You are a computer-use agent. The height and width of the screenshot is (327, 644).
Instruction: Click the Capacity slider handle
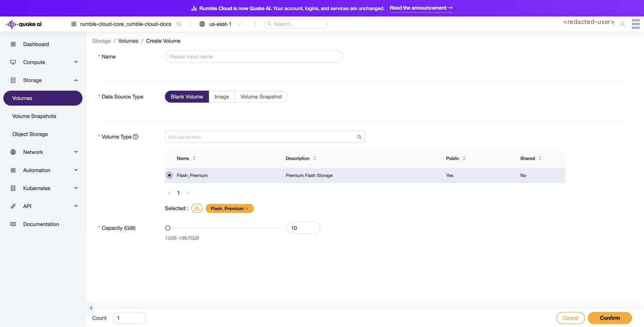click(x=168, y=228)
